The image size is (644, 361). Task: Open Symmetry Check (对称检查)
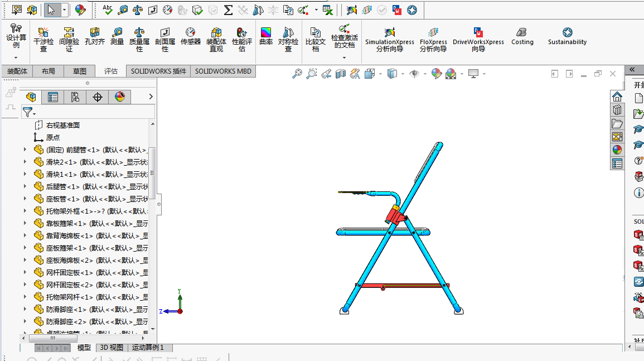[288, 40]
